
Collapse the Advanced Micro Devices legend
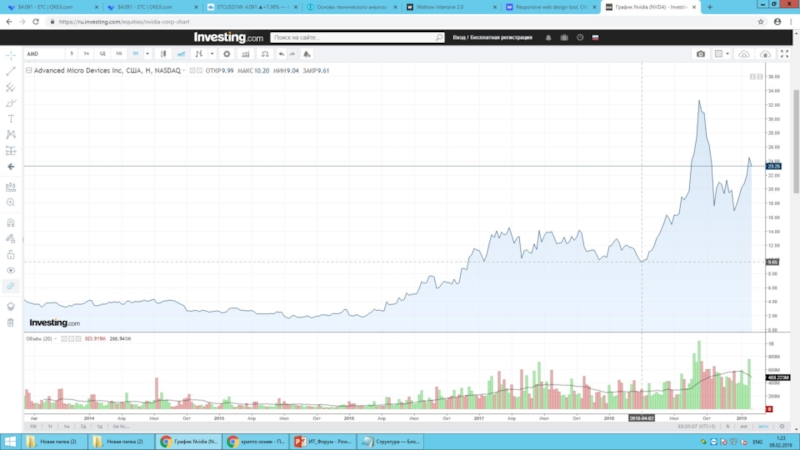point(29,71)
